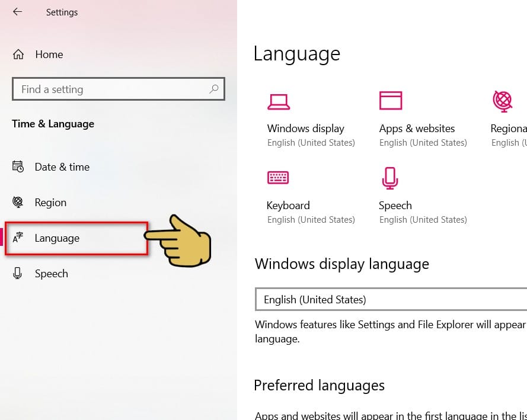
Task: Click "English (United States)" under Keyboard
Action: point(311,220)
